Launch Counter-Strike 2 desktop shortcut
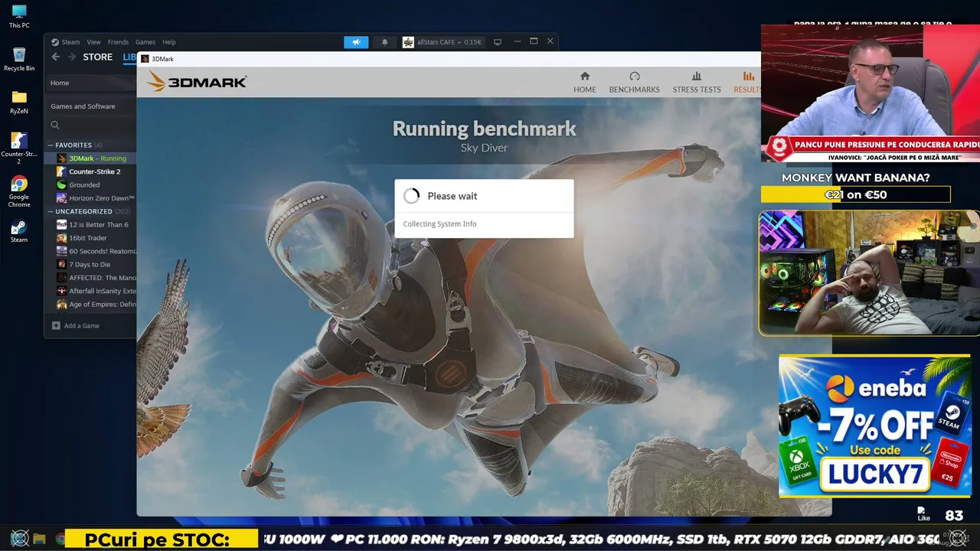Viewport: 980px width, 551px height. (x=19, y=148)
